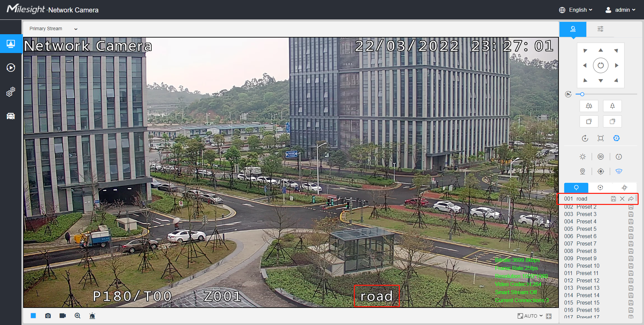Toggle the blue auto iris icon
The height and width of the screenshot is (325, 644).
coord(616,138)
